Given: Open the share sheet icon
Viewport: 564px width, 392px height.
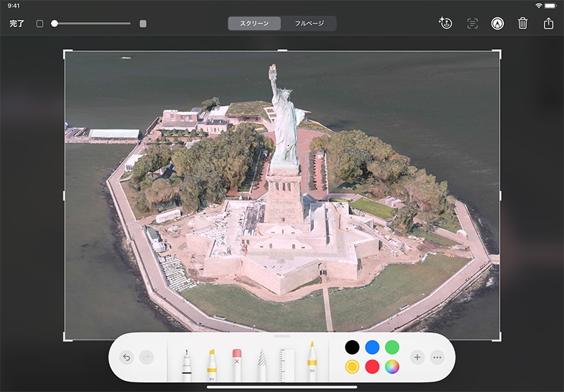Looking at the screenshot, I should (549, 24).
